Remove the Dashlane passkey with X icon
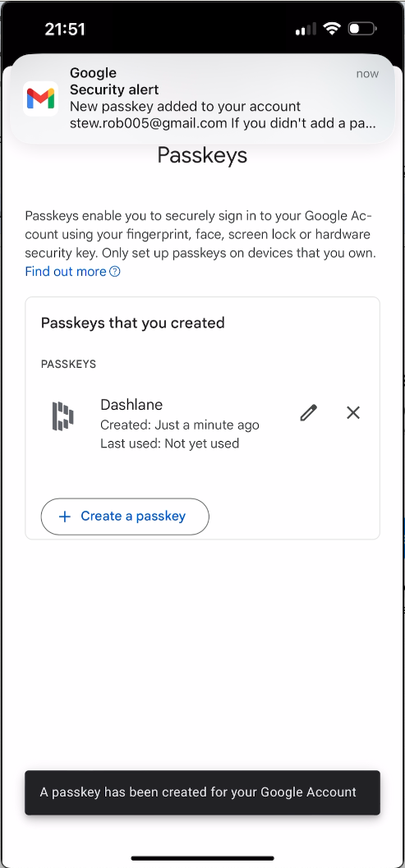The width and height of the screenshot is (405, 868). 353,413
